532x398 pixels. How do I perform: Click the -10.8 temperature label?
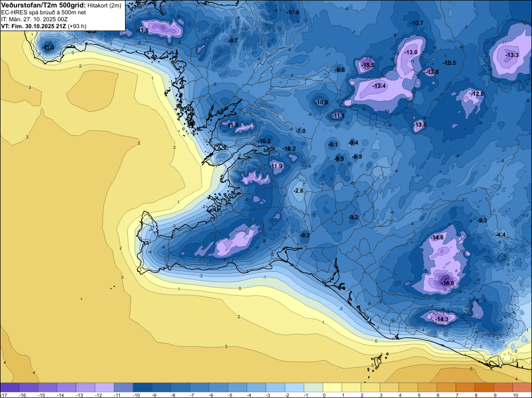(321, 102)
